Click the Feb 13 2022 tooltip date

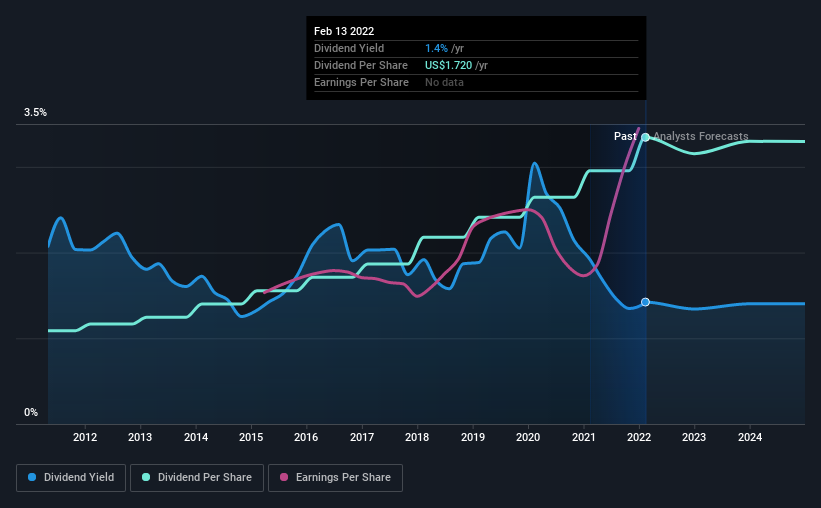pyautogui.click(x=344, y=31)
